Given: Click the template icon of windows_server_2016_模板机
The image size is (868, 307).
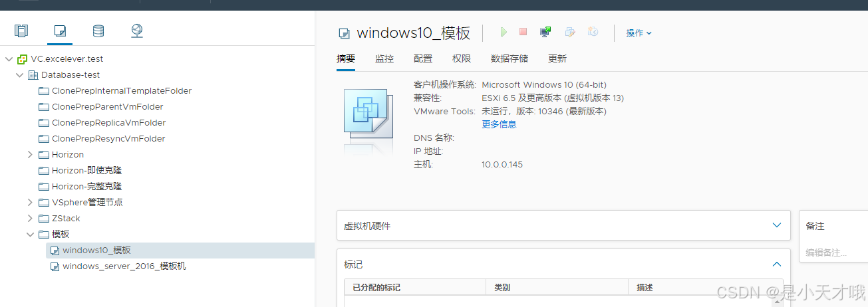Looking at the screenshot, I should coord(55,266).
